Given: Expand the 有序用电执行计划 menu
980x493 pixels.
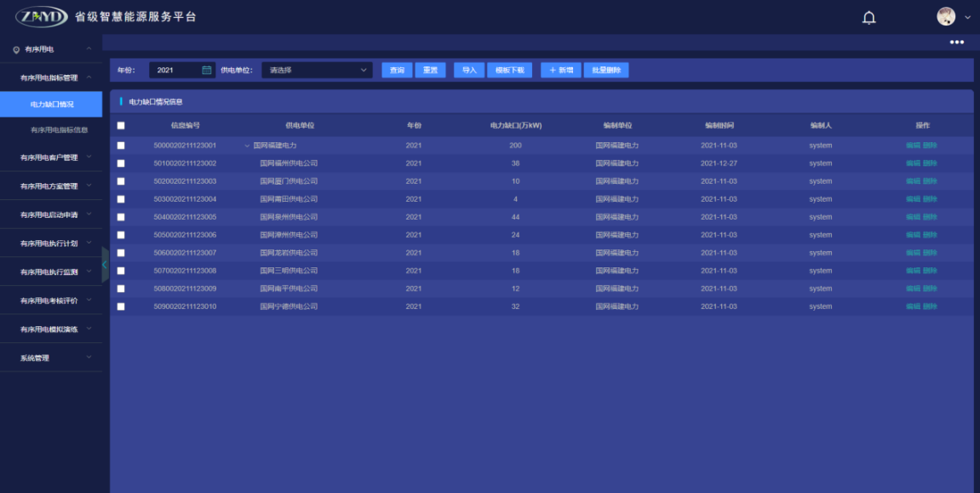Looking at the screenshot, I should 89,243.
